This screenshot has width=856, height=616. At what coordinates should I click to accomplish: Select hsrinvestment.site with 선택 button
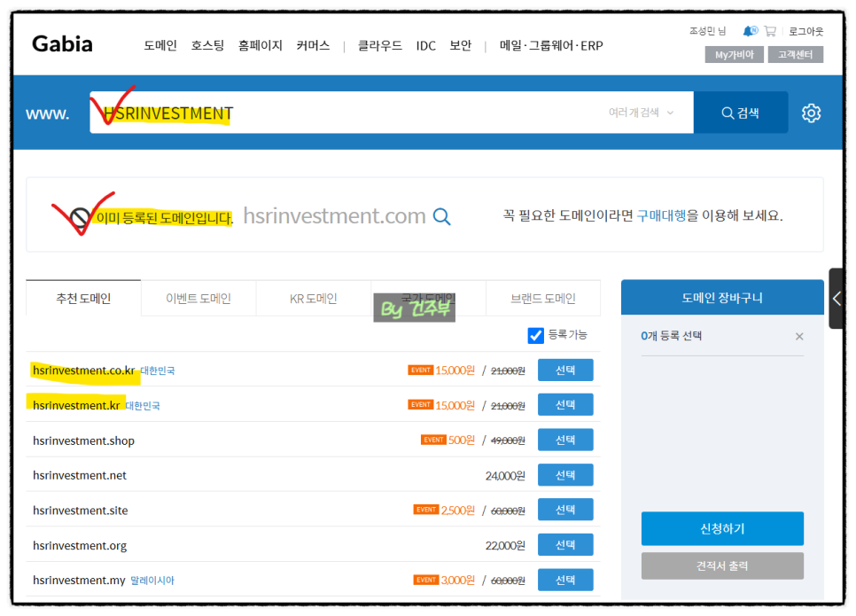point(565,510)
